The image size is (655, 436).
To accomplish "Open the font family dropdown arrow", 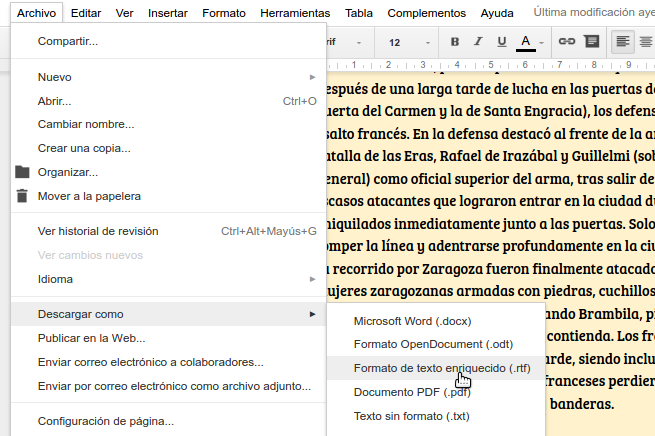I will click(x=358, y=43).
